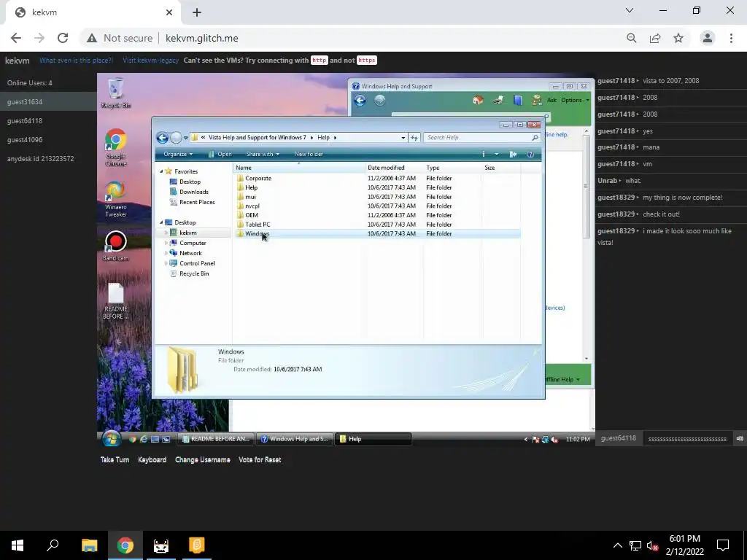Open Explorer help question mark icon
747x560 pixels.
[x=530, y=155]
